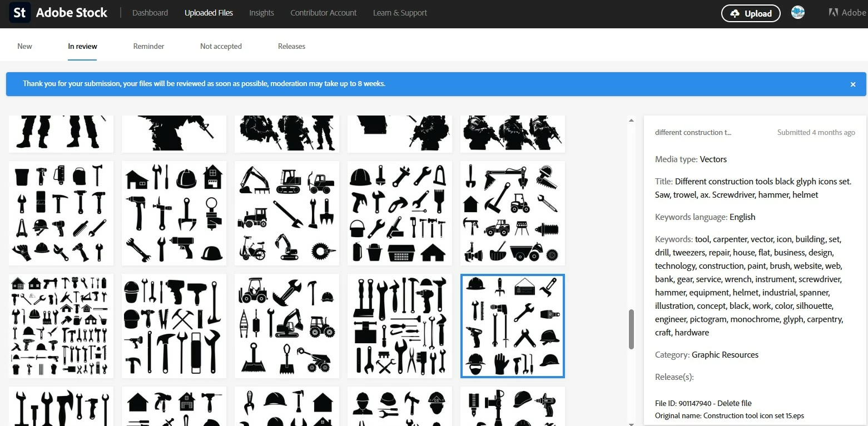Click the Adobe logo in header
Screen dimensions: 868x426
pyautogui.click(x=847, y=13)
